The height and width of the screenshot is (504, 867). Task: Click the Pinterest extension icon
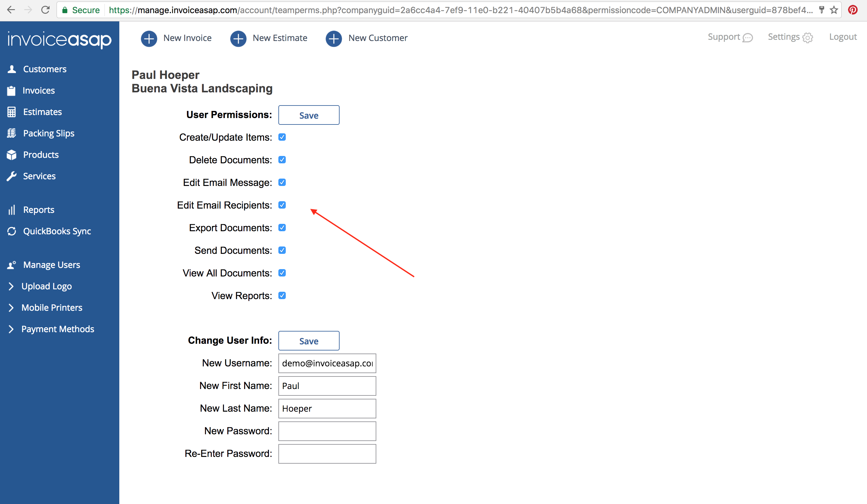pos(853,9)
